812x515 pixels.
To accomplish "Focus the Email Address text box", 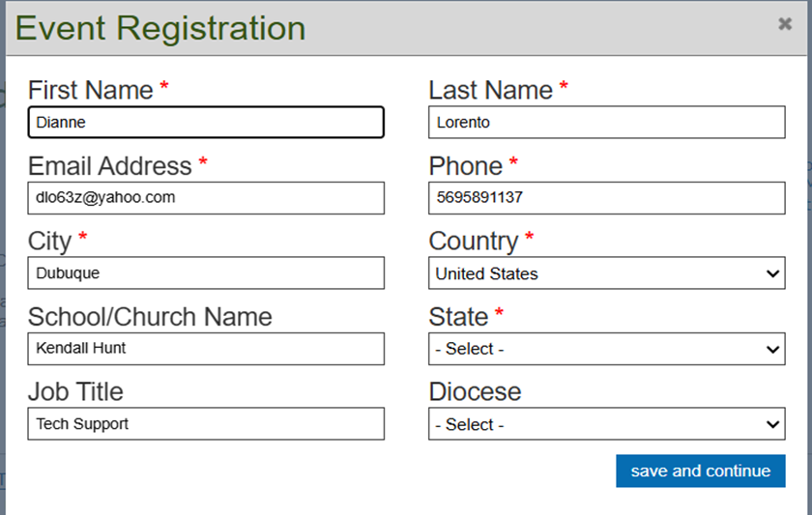I will point(206,198).
